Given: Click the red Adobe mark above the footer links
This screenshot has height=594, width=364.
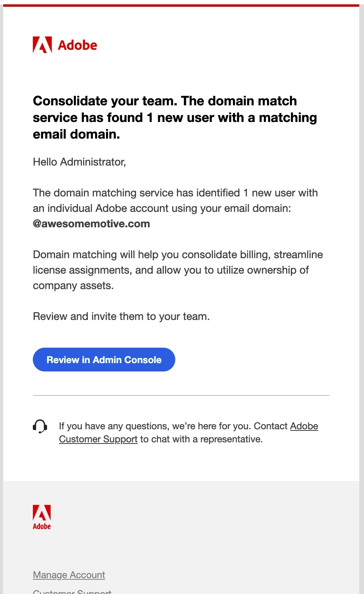Looking at the screenshot, I should tap(42, 512).
